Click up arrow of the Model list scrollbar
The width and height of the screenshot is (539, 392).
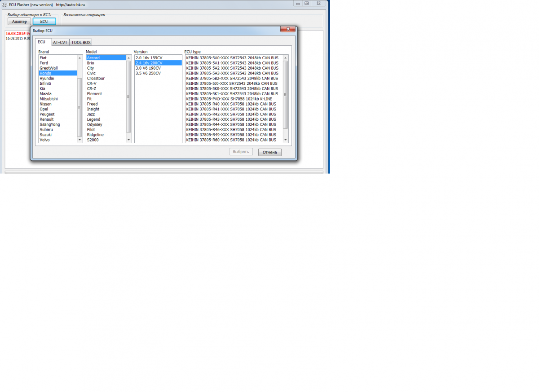(128, 58)
